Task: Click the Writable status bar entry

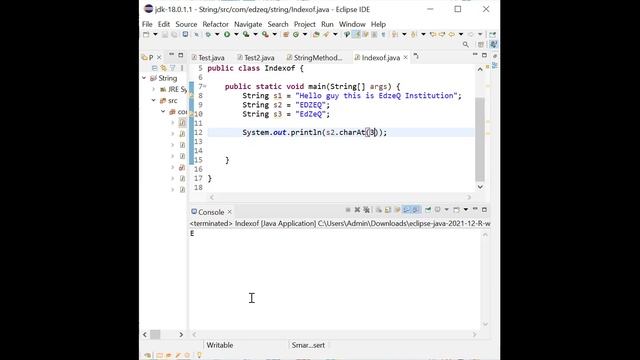Action: click(220, 345)
